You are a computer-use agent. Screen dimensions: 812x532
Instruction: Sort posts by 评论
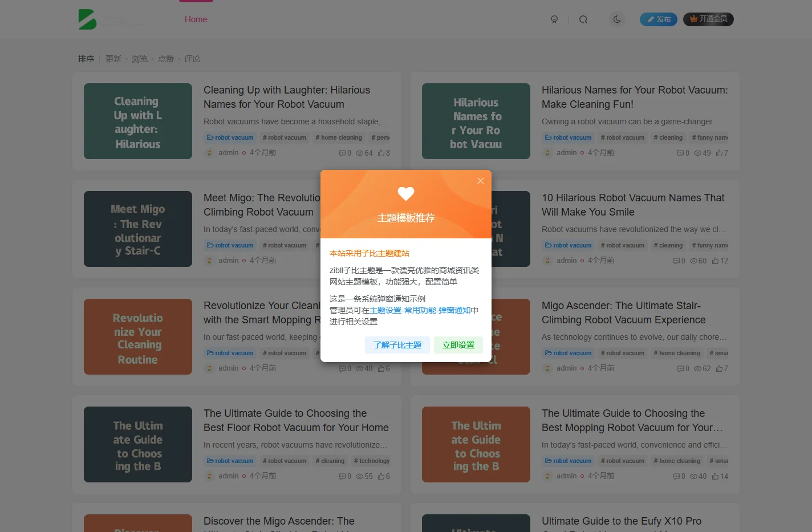click(192, 59)
